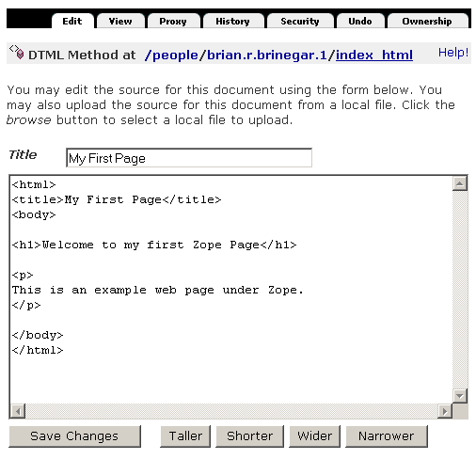The width and height of the screenshot is (476, 459).
Task: Click the scroll left arrow
Action: point(18,411)
